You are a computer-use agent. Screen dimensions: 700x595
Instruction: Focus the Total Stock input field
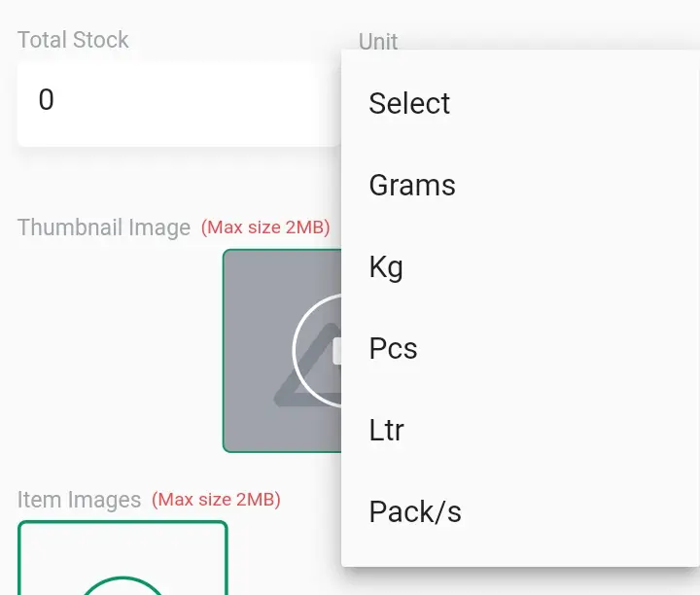click(179, 104)
